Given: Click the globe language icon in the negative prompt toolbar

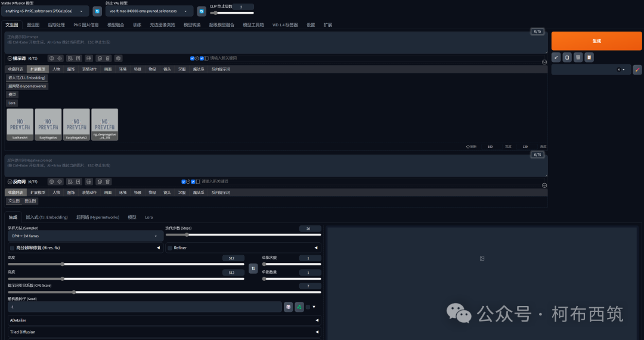Looking at the screenshot, I should (51, 181).
